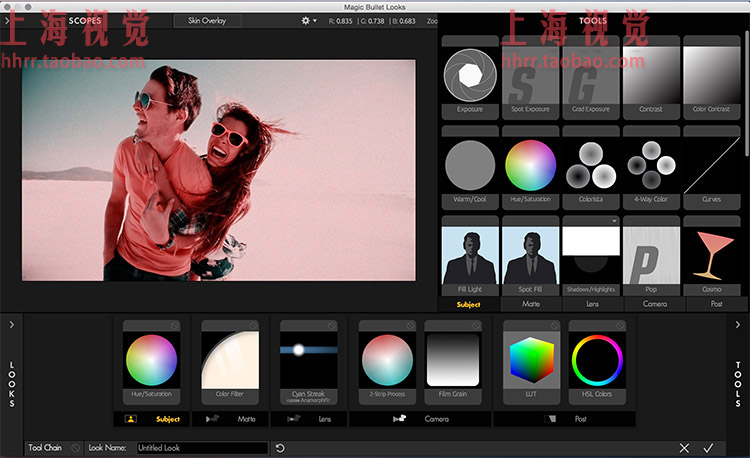Select the Exposure tool
Screen dimensions: 750x458
[470, 76]
